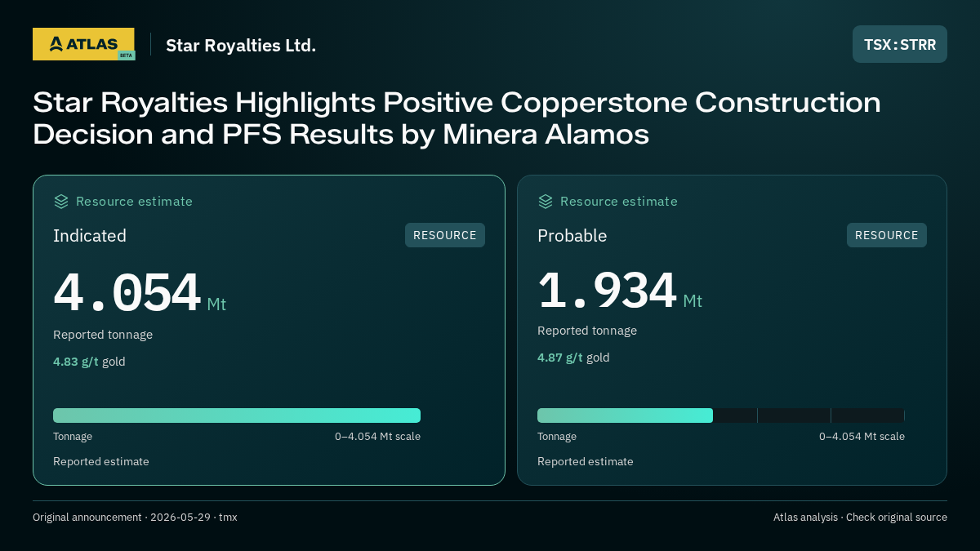
Task: Click Resource estimate label in the Probable card
Action: 618,202
